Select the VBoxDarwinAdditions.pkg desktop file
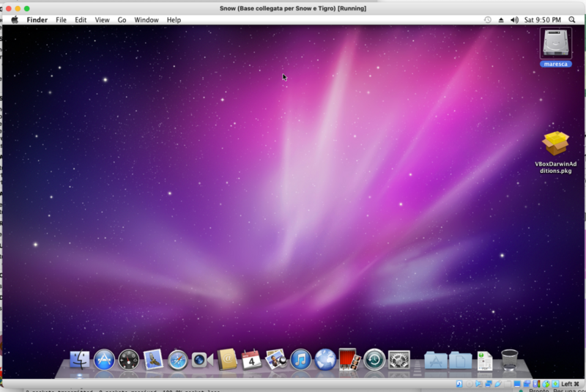Viewport: 586px width, 392px height. pos(556,145)
